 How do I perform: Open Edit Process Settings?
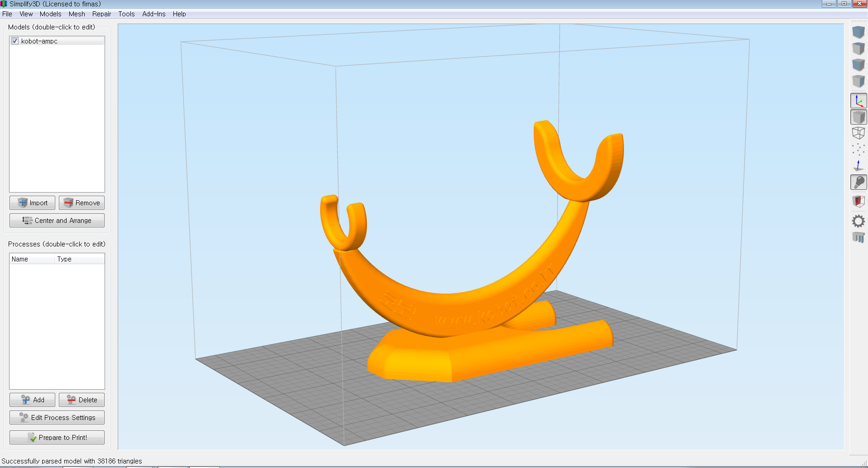pos(57,417)
